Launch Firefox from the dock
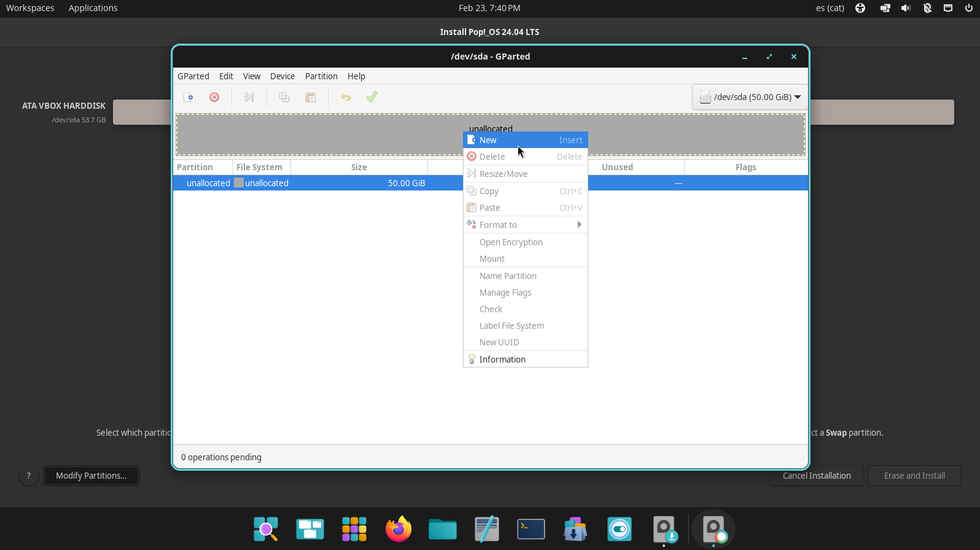 [399, 529]
